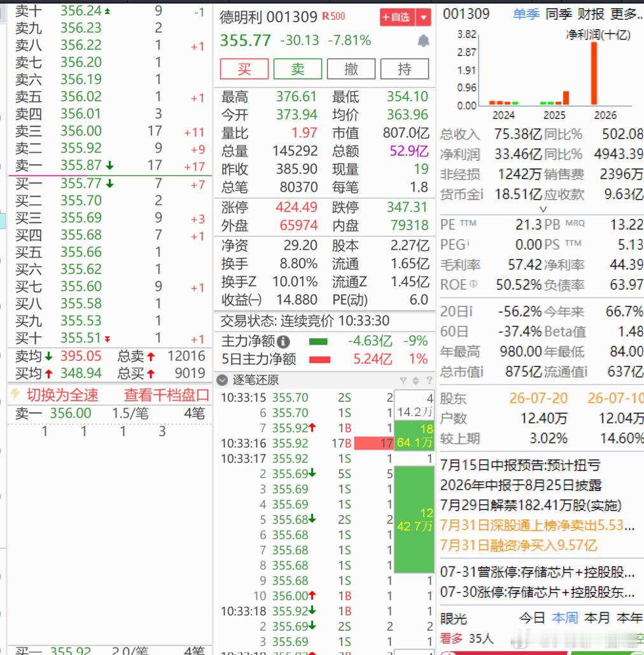Select the 卖三 356.00 ask row
The height and width of the screenshot is (655, 644).
click(x=110, y=131)
